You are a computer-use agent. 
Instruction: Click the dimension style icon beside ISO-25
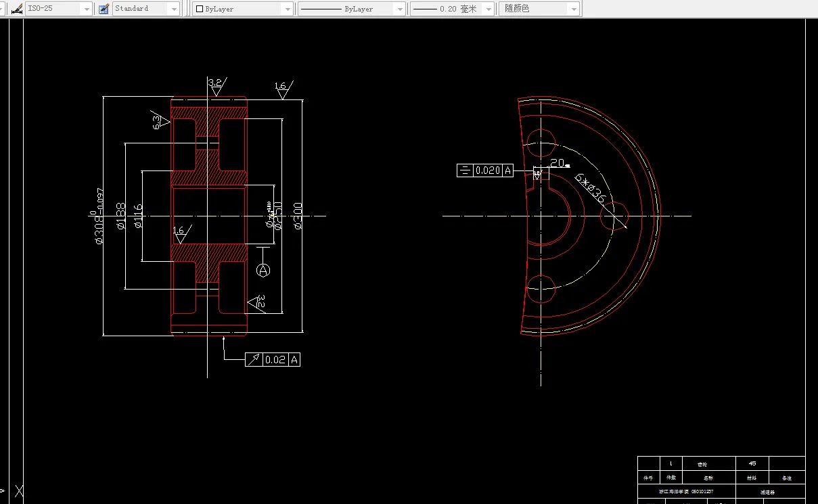[x=16, y=9]
